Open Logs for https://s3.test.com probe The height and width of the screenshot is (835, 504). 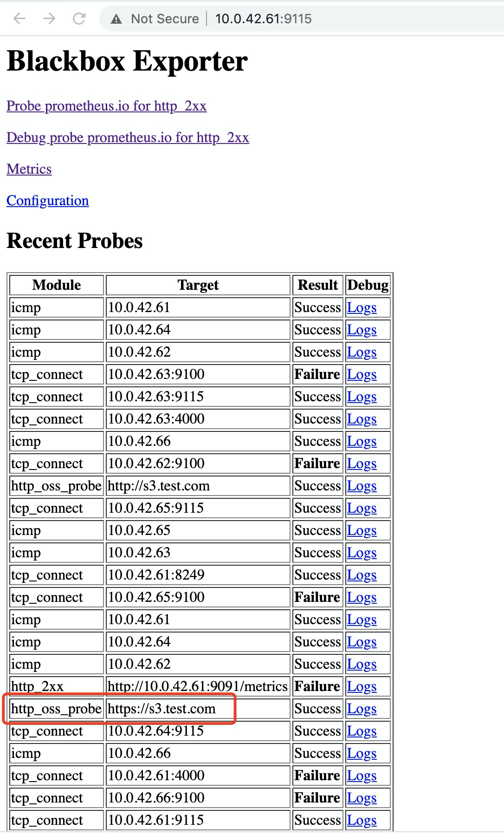pyautogui.click(x=362, y=709)
